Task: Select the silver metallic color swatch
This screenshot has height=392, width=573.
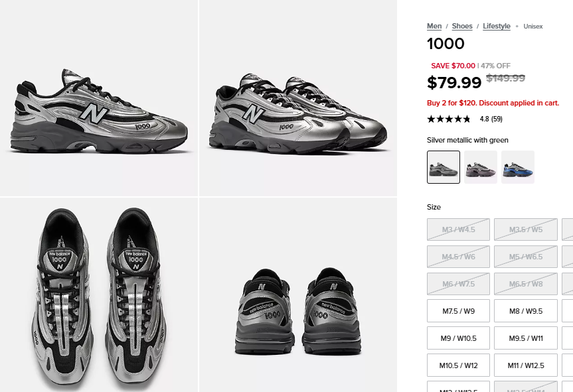Action: click(x=444, y=167)
